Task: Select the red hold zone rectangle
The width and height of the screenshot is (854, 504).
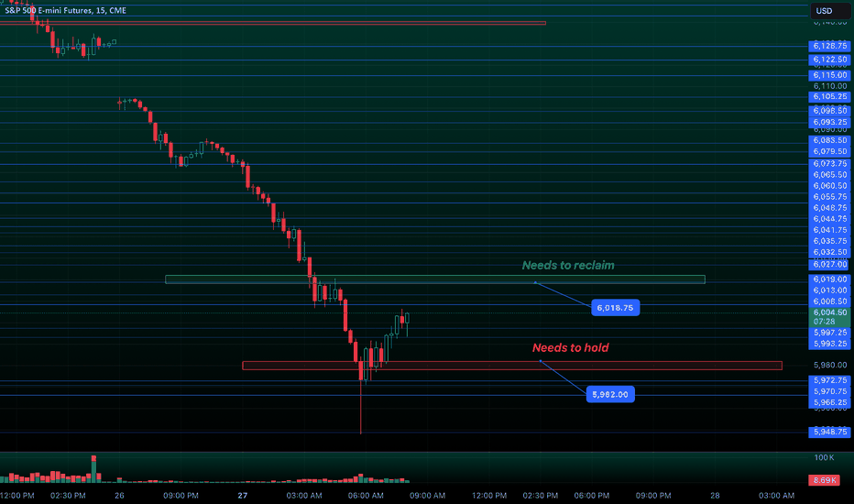Action: tap(512, 366)
